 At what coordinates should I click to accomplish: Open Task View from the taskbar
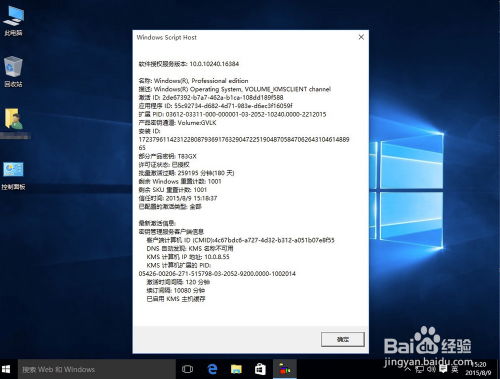pos(187,369)
